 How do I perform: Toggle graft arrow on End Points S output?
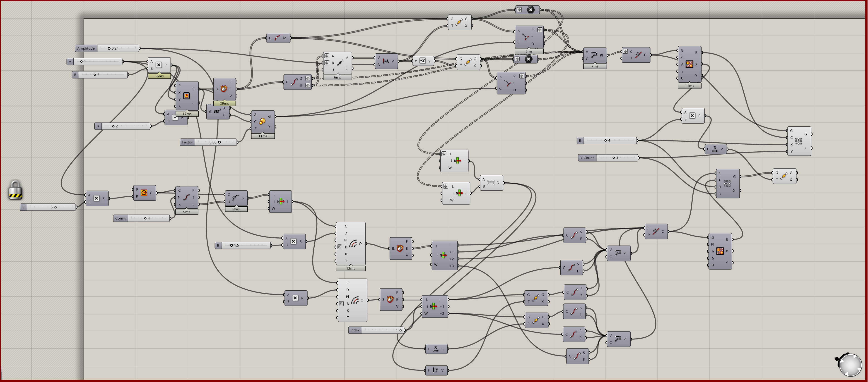click(x=308, y=79)
